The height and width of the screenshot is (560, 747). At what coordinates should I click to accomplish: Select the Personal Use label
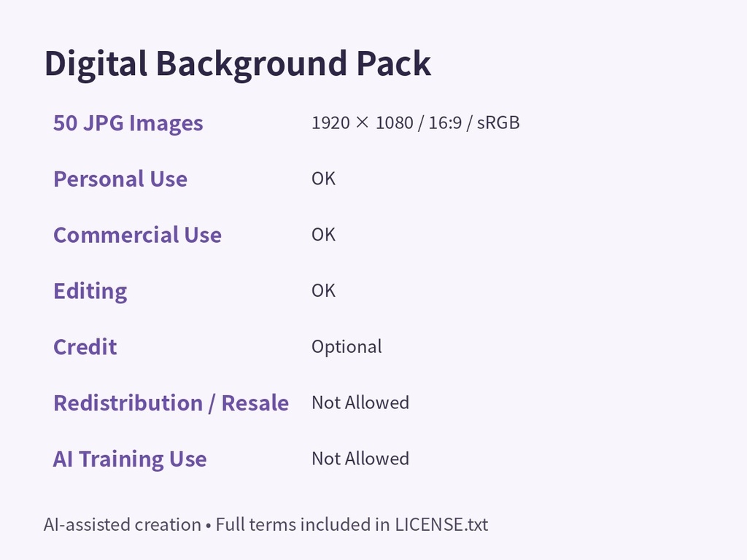[x=120, y=179]
